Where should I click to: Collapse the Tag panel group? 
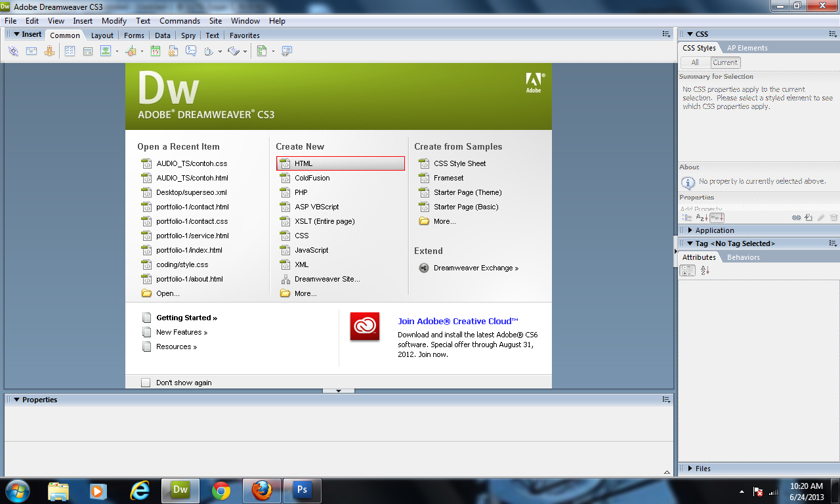690,243
